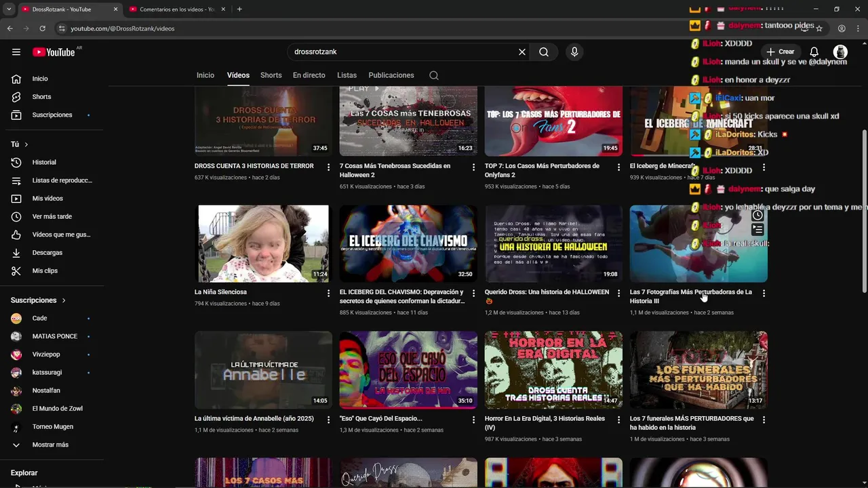Open options for La Niña Silenciosa video
Viewport: 868px width, 488px height.
tap(329, 293)
